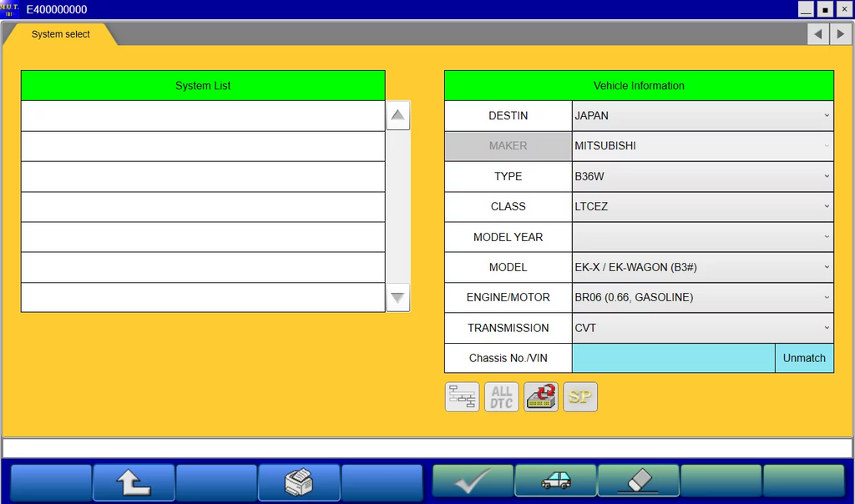
Task: Click the ALL DTC icon
Action: click(x=502, y=397)
